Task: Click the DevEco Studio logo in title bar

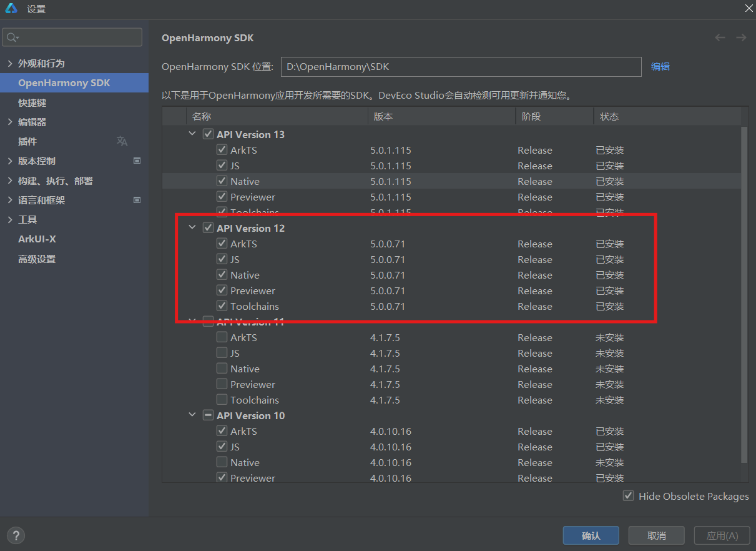Action: tap(11, 9)
